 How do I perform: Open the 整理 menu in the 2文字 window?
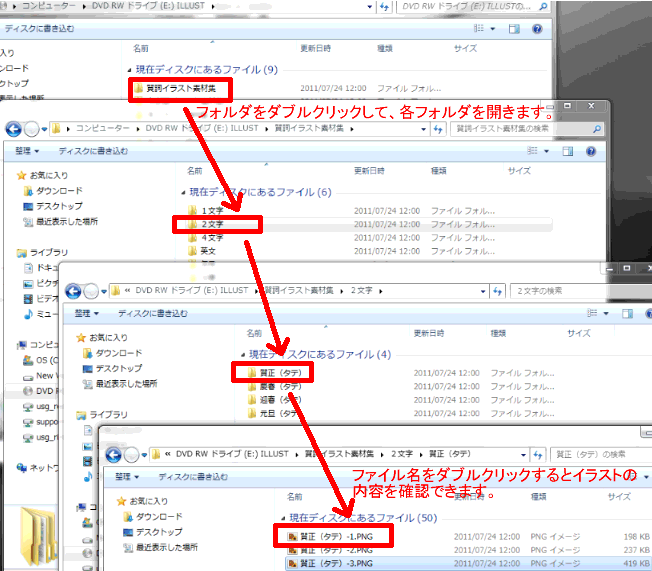point(87,314)
